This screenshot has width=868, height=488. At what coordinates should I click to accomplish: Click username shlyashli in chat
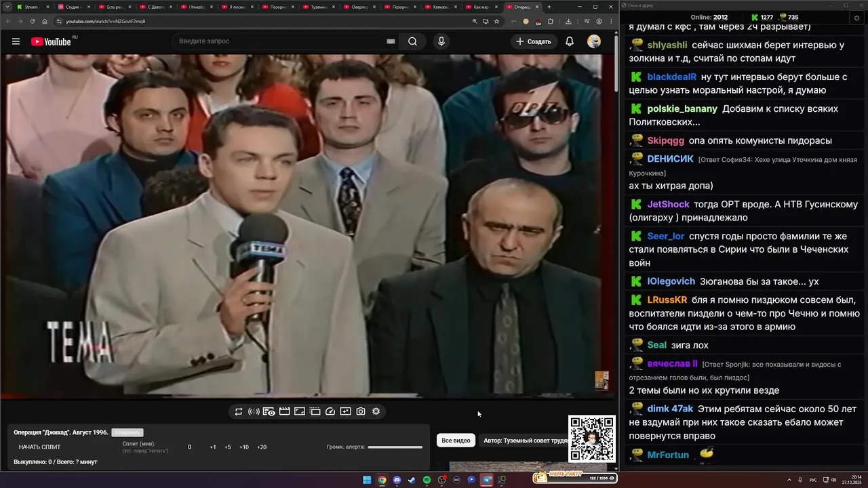667,45
